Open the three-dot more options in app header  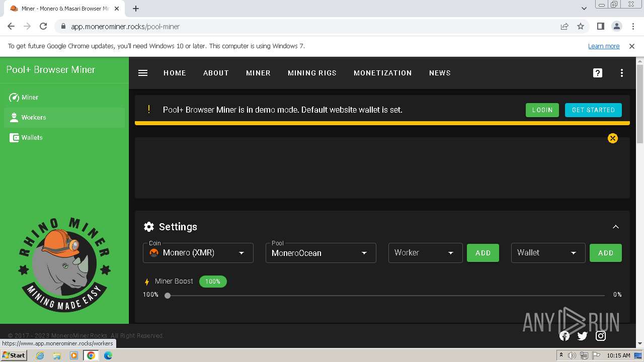(x=622, y=73)
